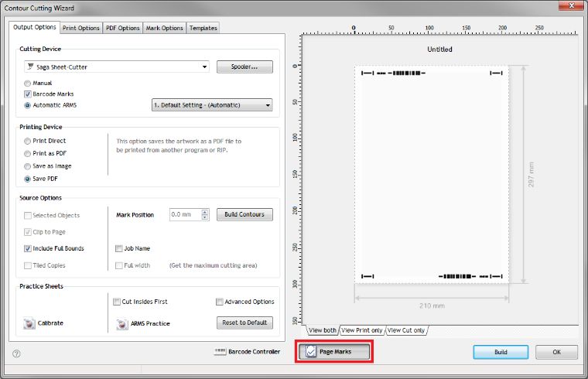The image size is (588, 379).
Task: Click the help question mark icon
Action: (16, 353)
